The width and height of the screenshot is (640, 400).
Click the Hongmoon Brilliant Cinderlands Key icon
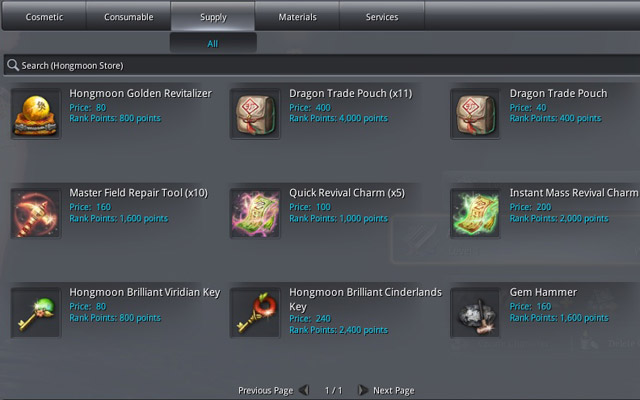click(x=255, y=313)
